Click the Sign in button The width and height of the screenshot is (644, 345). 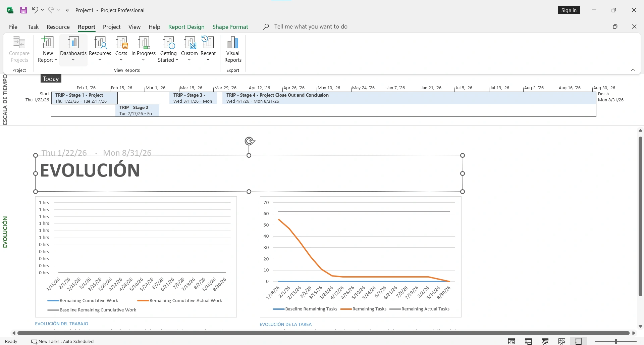coord(569,10)
